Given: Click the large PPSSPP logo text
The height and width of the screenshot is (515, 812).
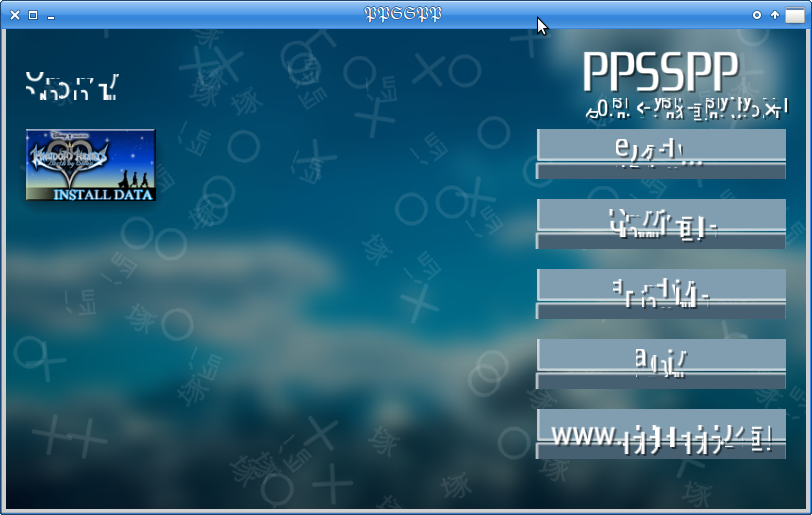Looking at the screenshot, I should pyautogui.click(x=661, y=72).
